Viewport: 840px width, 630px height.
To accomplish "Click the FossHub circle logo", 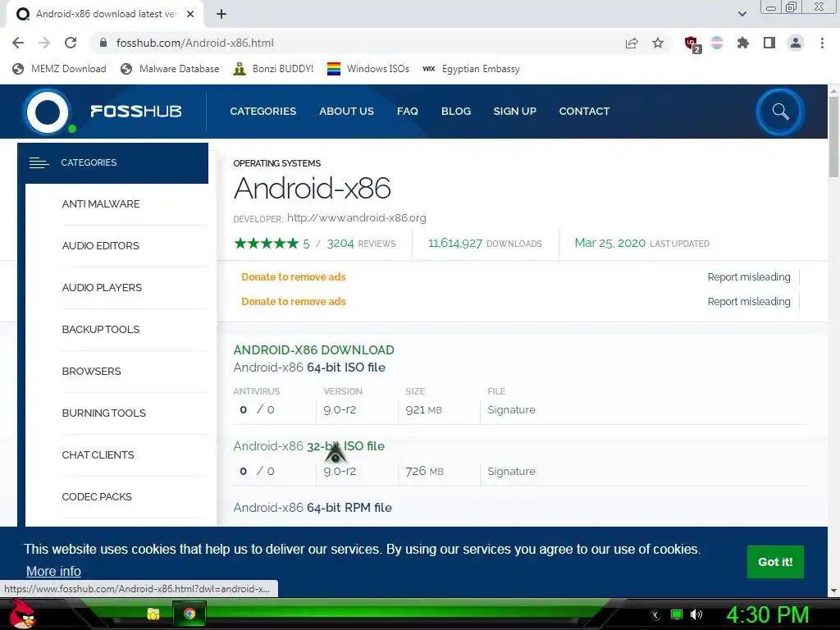I will point(48,112).
